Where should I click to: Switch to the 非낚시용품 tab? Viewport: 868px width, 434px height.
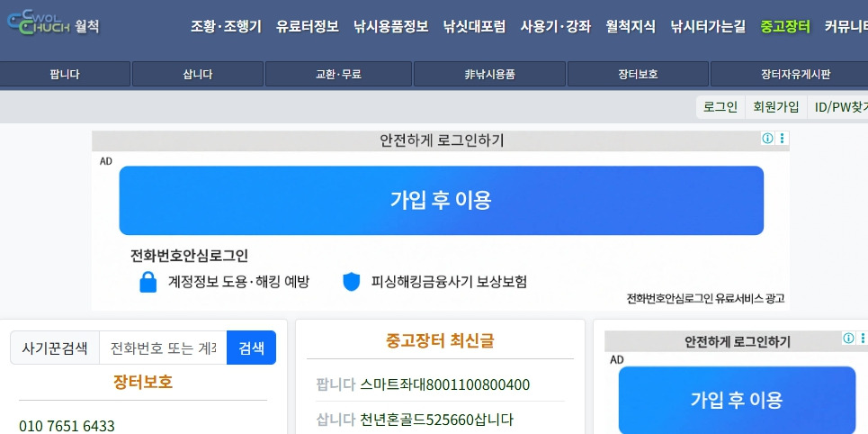[x=489, y=74]
